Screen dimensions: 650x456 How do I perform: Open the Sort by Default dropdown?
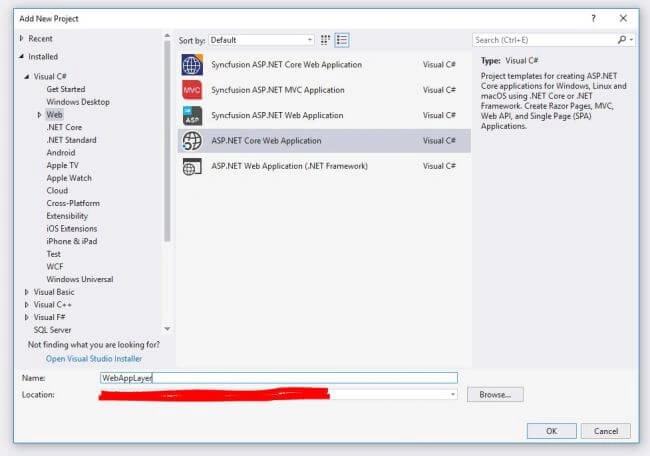(261, 40)
